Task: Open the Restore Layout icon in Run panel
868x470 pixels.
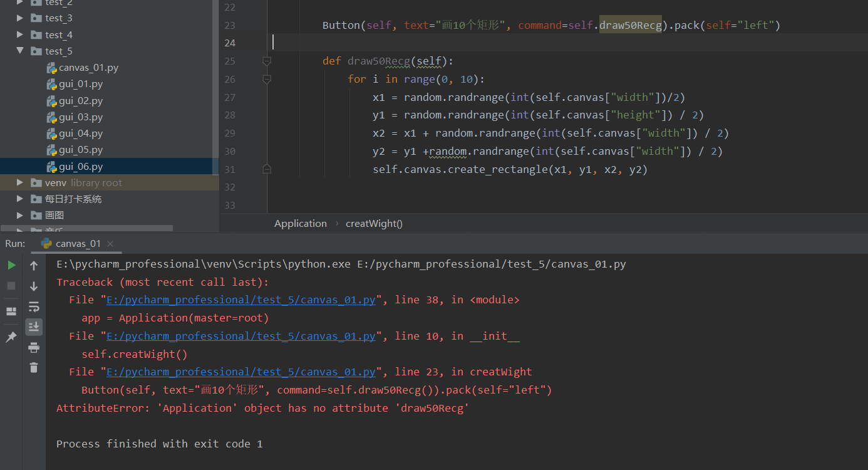Action: coord(11,311)
